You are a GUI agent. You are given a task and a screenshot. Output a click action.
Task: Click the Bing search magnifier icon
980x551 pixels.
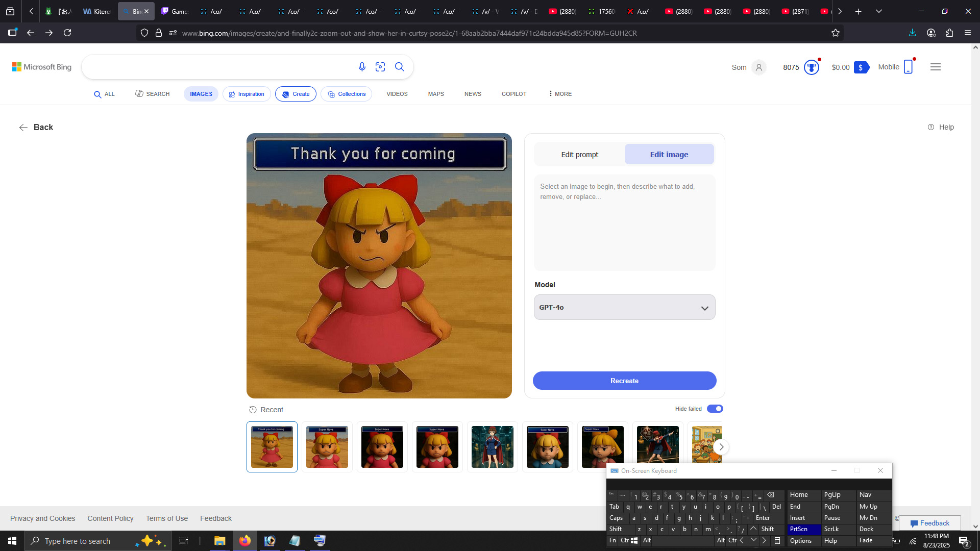pyautogui.click(x=400, y=67)
